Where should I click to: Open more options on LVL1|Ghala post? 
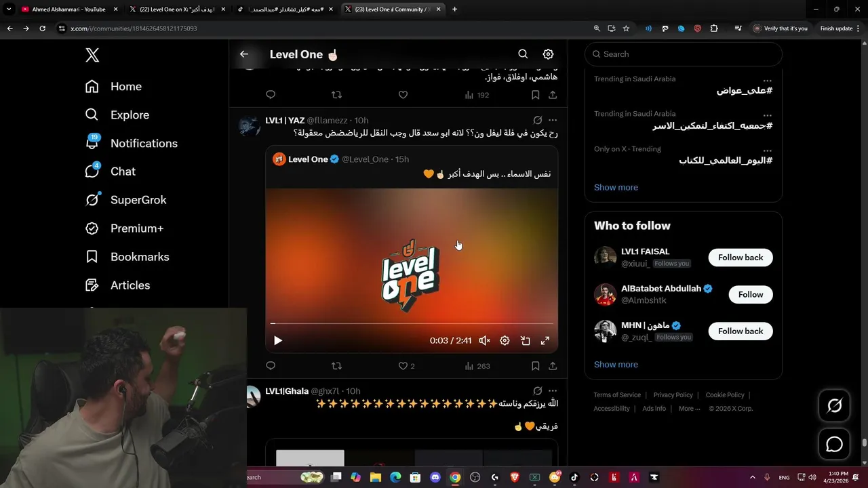pos(553,391)
